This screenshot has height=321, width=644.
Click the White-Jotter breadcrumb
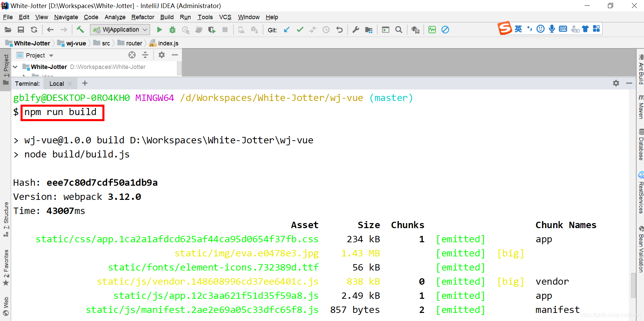[28, 43]
